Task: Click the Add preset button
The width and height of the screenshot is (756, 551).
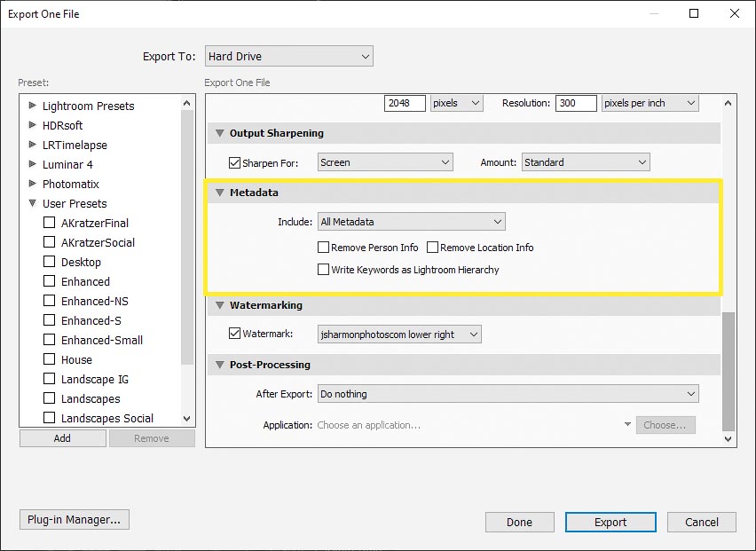Action: (63, 438)
